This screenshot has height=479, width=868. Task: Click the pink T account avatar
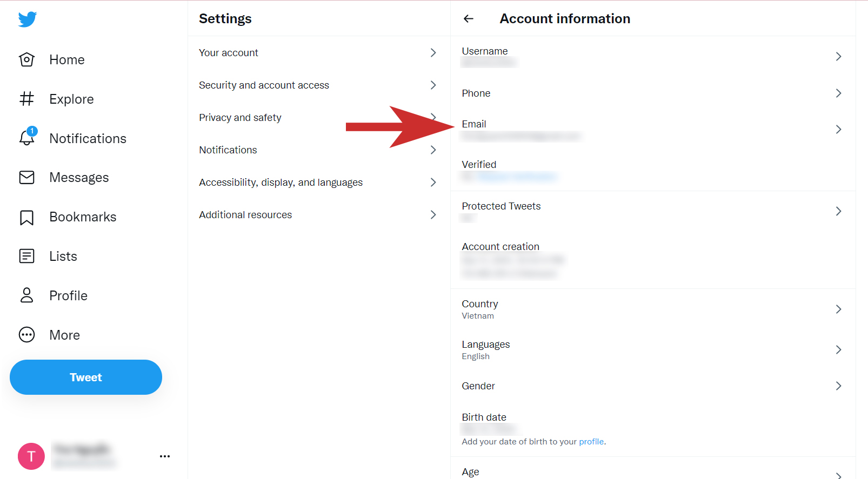(x=31, y=456)
